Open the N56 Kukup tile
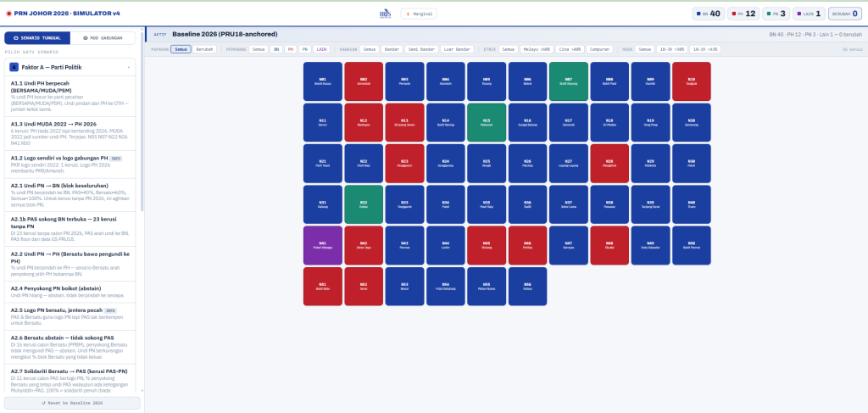This screenshot has width=868, height=413. (527, 287)
